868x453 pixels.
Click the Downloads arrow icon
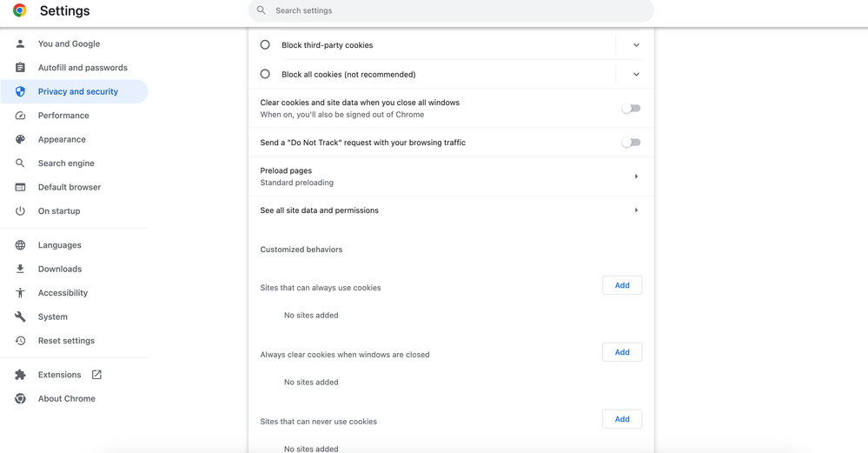click(x=20, y=270)
